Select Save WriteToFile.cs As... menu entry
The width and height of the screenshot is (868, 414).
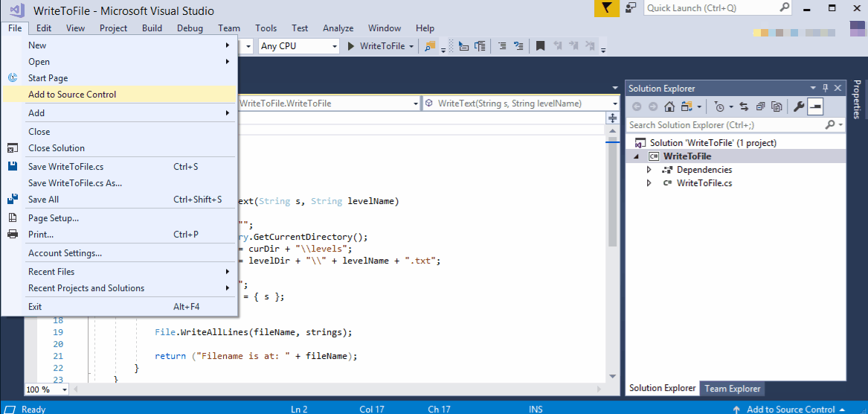119,183
